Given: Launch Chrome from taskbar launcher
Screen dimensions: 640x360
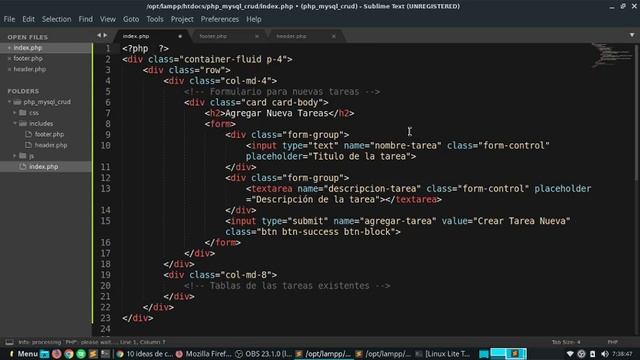Looking at the screenshot, I should pos(69,354).
